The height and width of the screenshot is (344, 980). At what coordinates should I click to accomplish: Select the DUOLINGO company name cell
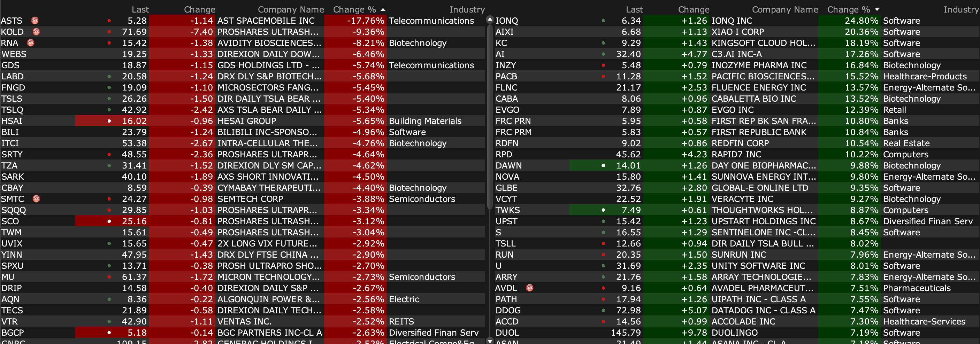[x=734, y=333]
